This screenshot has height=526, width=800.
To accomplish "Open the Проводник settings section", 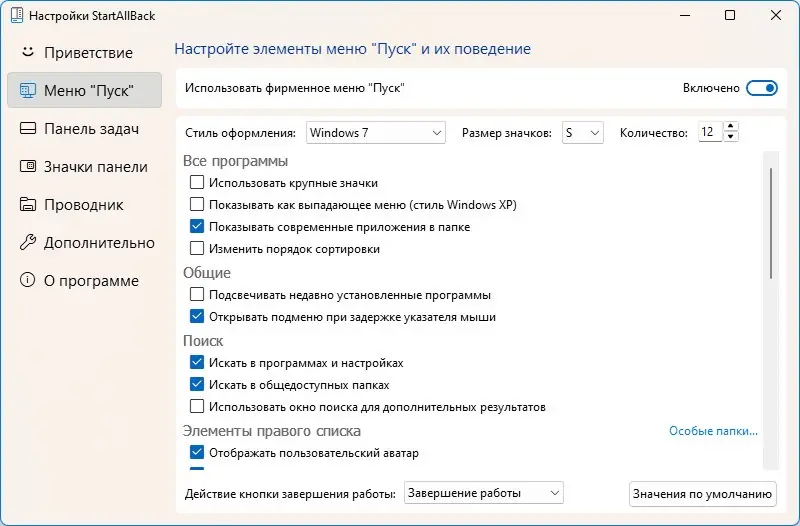I will [84, 205].
